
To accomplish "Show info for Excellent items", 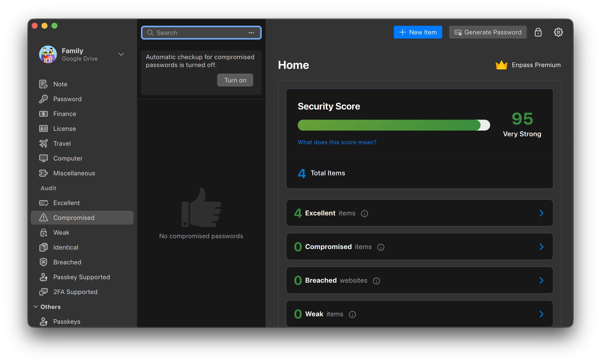I will [364, 213].
